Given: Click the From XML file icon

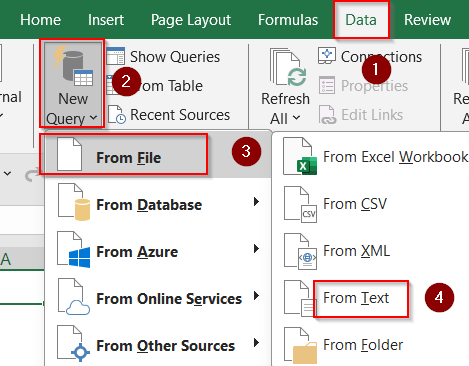Looking at the screenshot, I should click(x=300, y=251).
